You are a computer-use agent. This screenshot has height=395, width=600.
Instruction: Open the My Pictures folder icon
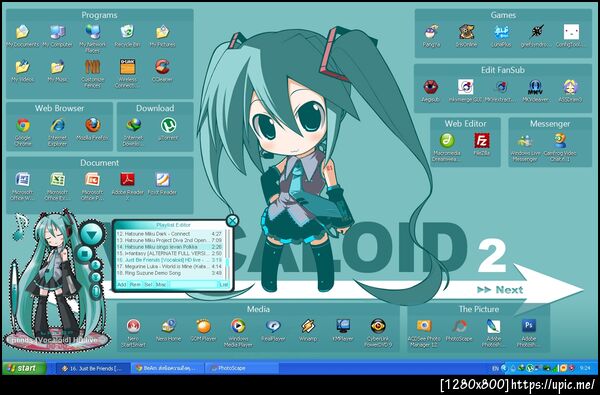tap(163, 32)
